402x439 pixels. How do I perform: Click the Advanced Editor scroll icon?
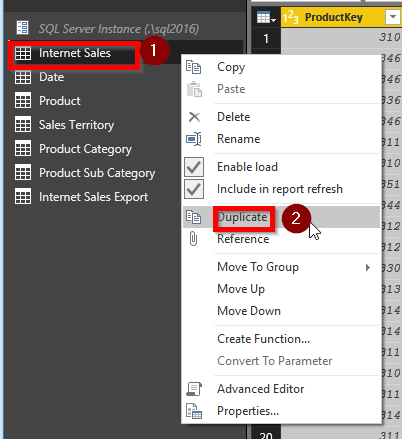194,389
